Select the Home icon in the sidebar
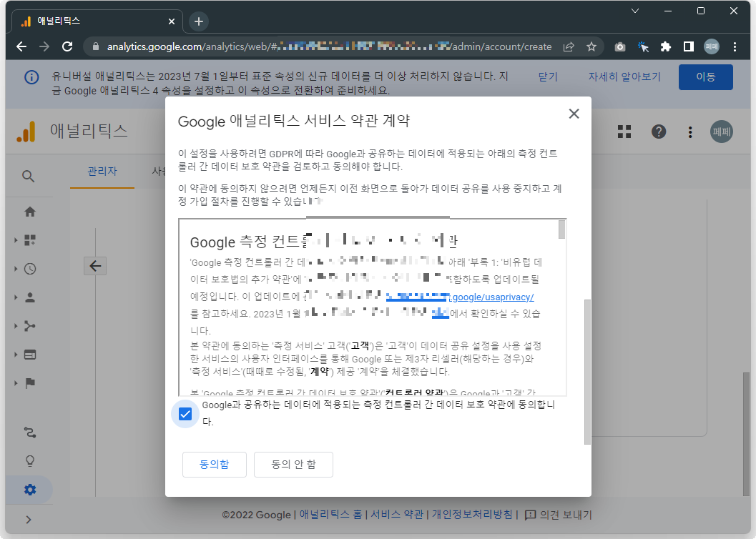756x539 pixels. pyautogui.click(x=29, y=212)
